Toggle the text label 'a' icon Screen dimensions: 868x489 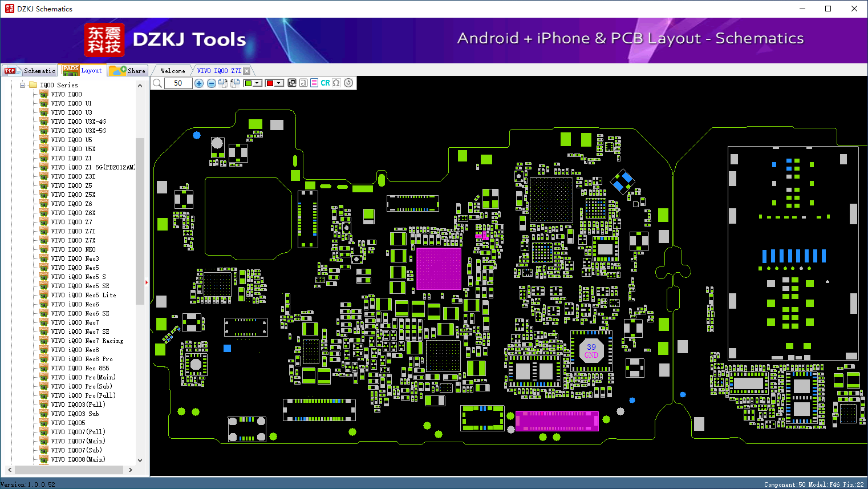tap(303, 83)
